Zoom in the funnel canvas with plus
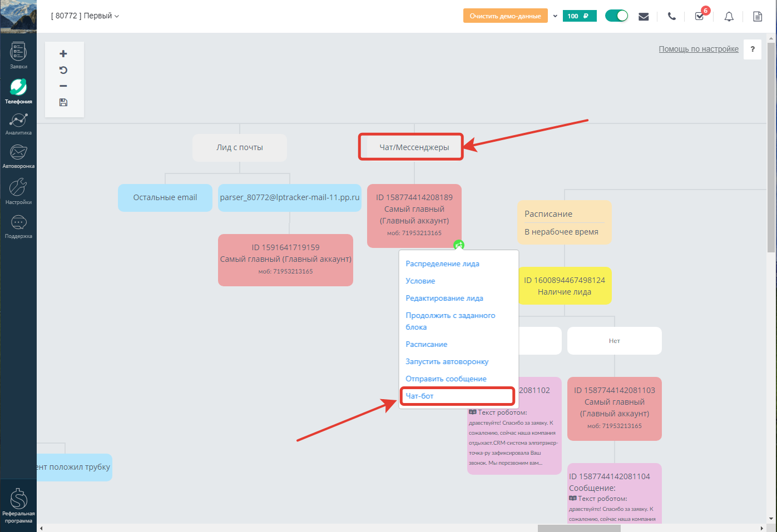Image resolution: width=777 pixels, height=532 pixels. [63, 54]
